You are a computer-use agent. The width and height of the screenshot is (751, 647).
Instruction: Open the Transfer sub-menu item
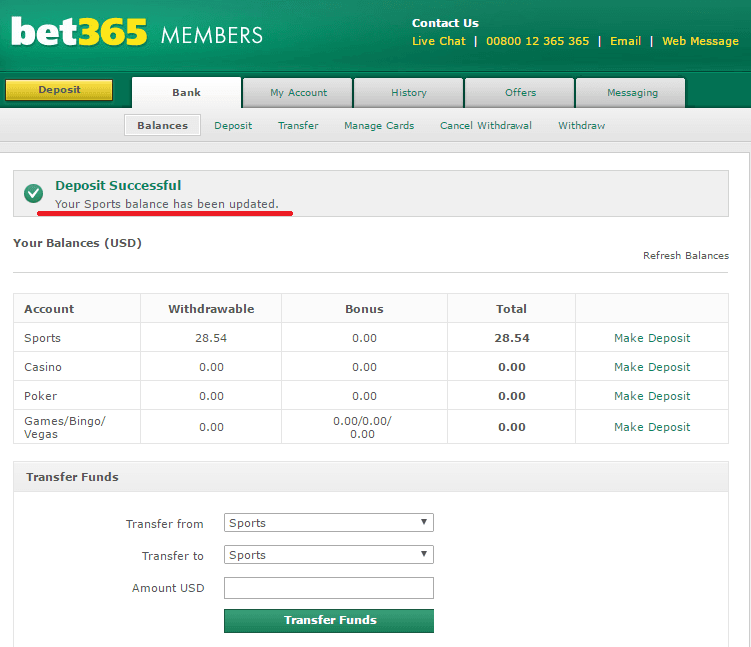298,125
